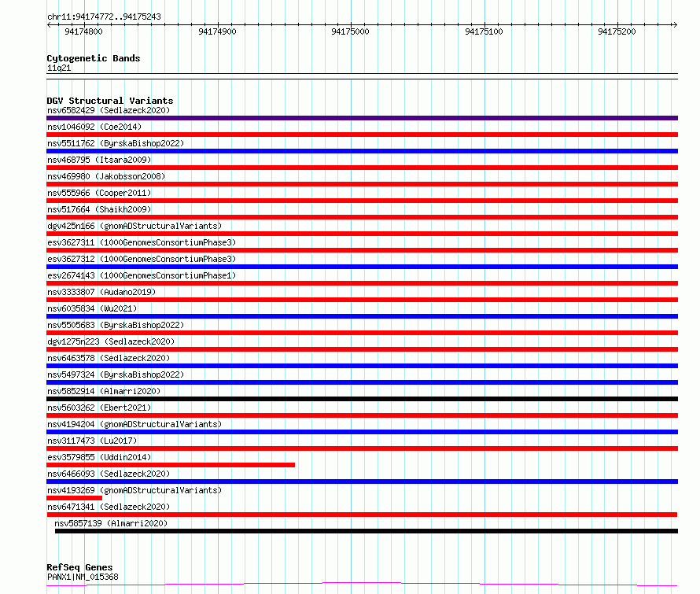Click the blue nsv6035834 variant bar
This screenshot has width=700, height=594.
tap(362, 316)
